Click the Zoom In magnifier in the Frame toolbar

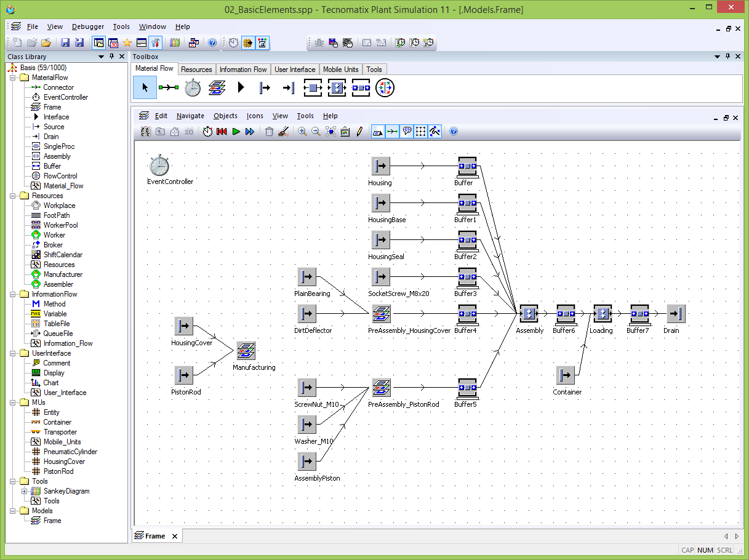point(302,132)
